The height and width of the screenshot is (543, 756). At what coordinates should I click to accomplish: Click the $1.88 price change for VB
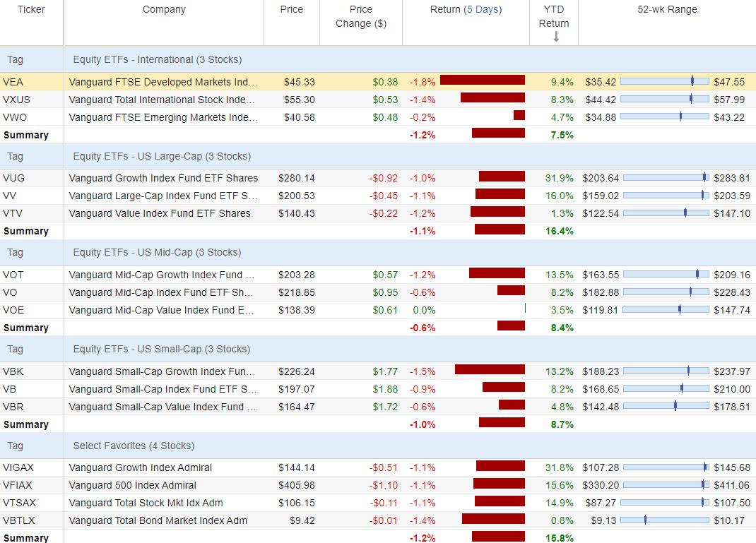click(x=385, y=389)
